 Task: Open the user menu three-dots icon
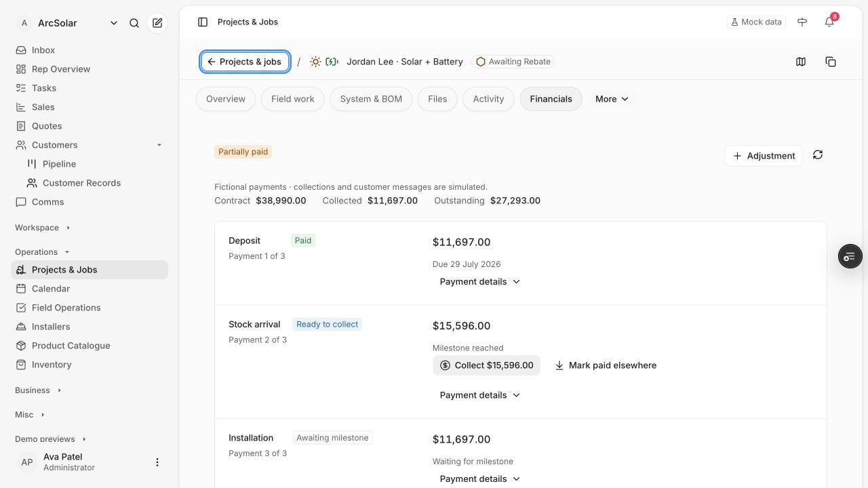coord(157,462)
